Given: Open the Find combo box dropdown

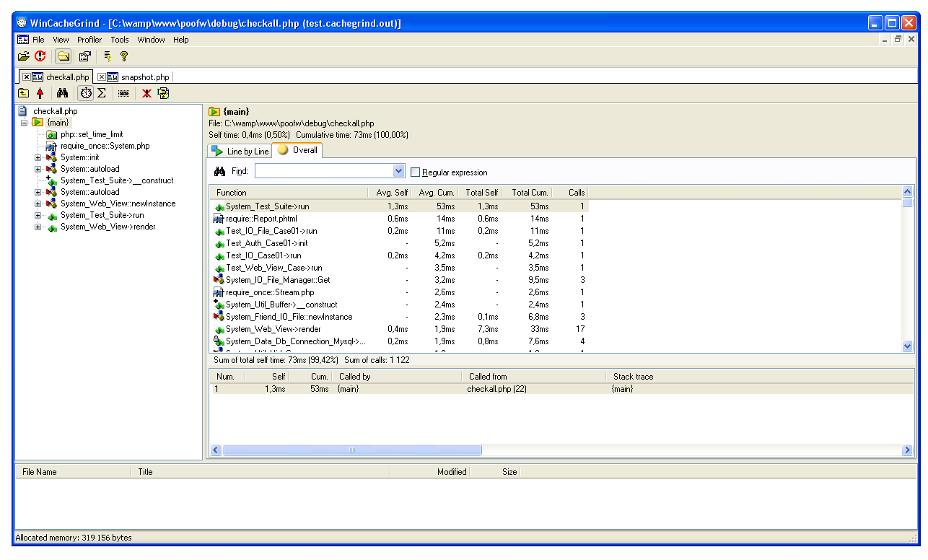Looking at the screenshot, I should click(x=398, y=171).
